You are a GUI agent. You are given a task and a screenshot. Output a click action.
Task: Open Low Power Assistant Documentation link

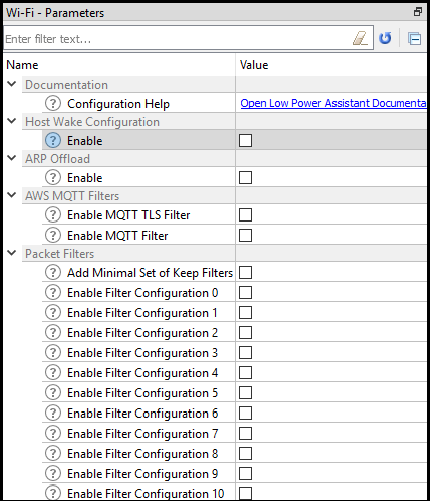tap(333, 103)
